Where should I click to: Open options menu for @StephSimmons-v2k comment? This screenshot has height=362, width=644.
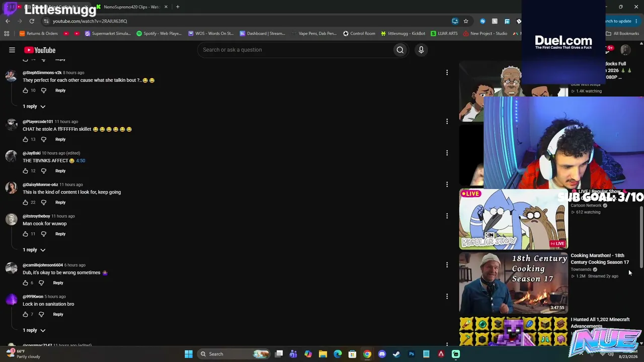click(x=447, y=72)
